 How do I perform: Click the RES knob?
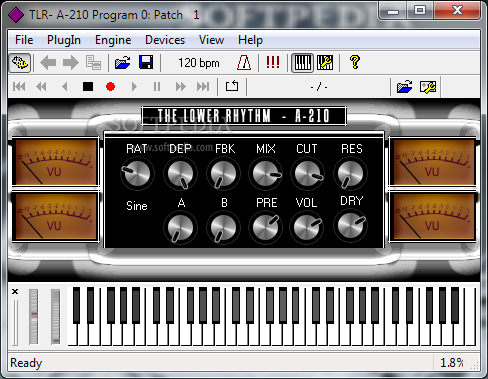350,174
